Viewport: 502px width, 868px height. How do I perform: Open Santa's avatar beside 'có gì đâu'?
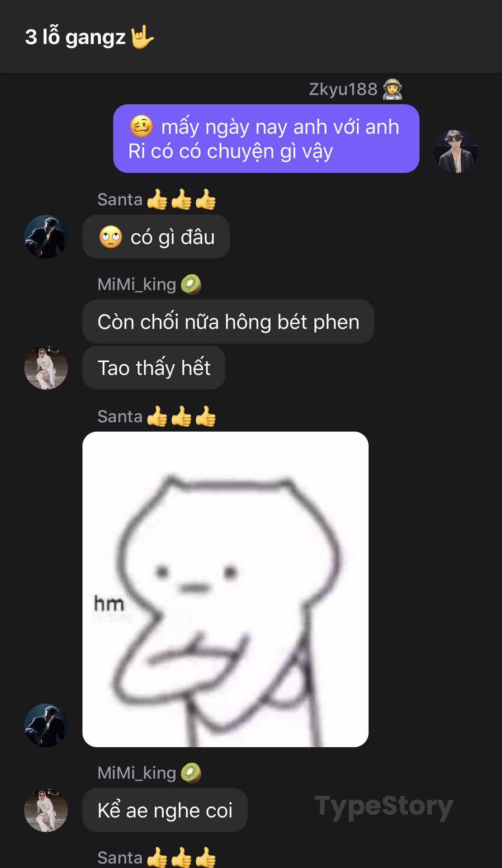point(46,236)
